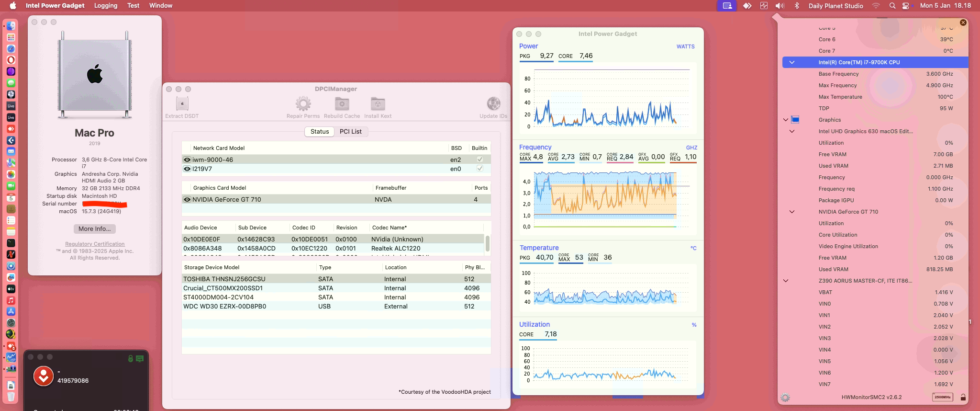Click the Repair Perms gear icon

(x=303, y=104)
